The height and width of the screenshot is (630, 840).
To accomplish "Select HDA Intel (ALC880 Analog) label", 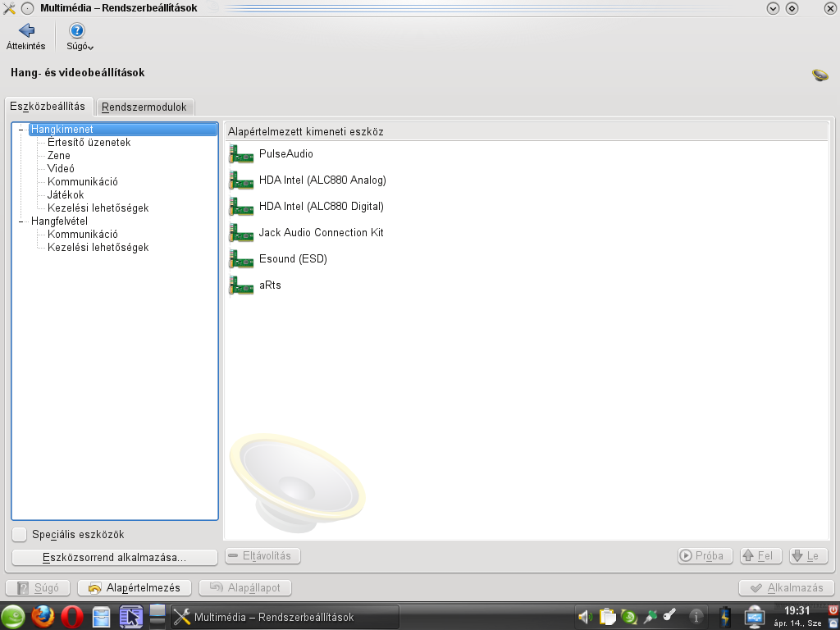I will click(322, 180).
